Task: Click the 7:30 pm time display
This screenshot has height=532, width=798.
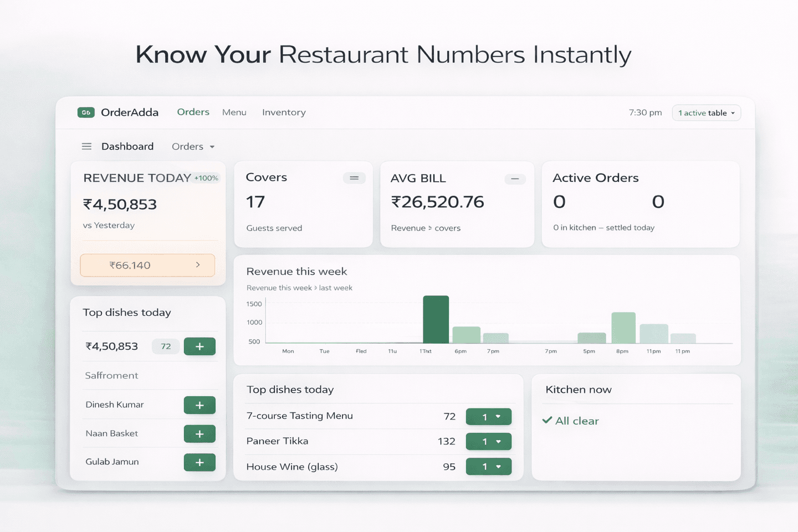Action: click(x=645, y=112)
